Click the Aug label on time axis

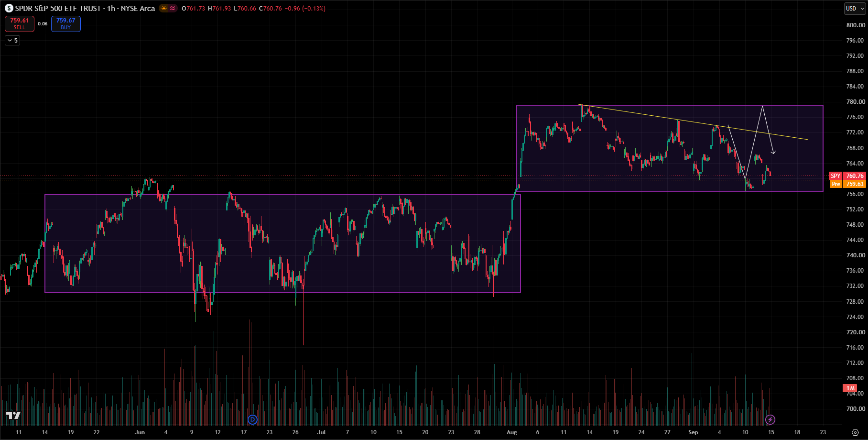(512, 432)
